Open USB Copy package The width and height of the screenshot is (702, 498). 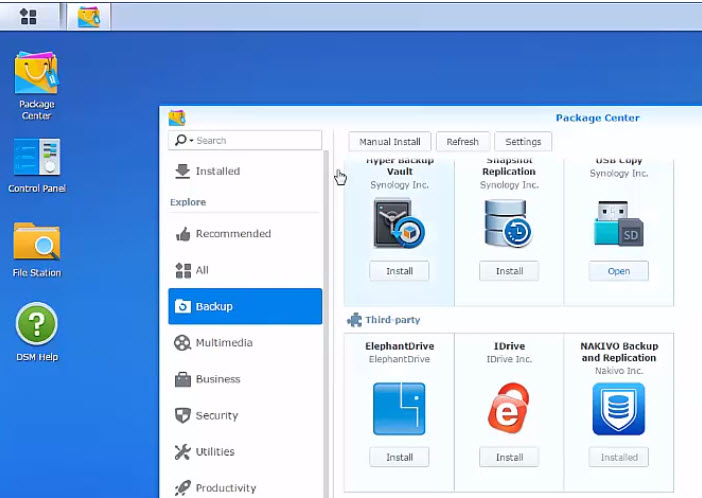pyautogui.click(x=619, y=271)
